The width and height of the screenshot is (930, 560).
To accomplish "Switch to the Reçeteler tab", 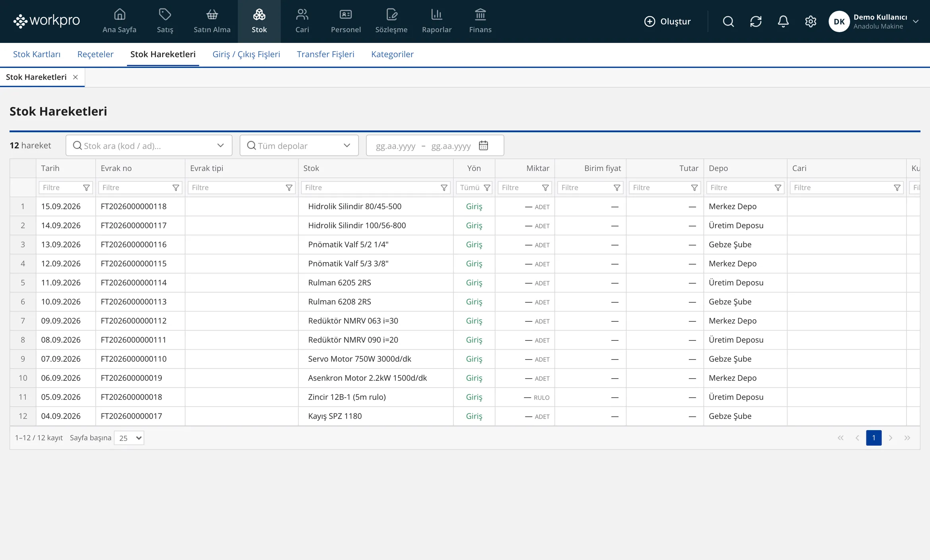I will [95, 54].
